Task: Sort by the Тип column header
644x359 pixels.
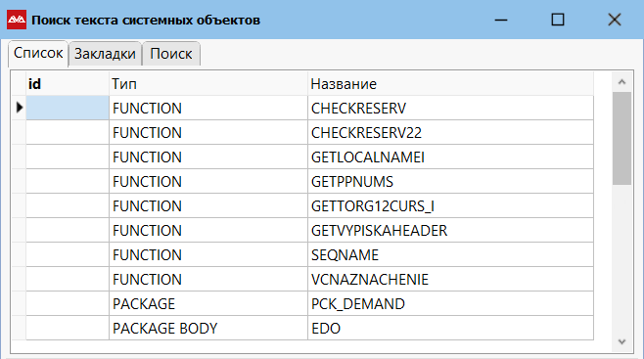Action: click(208, 84)
